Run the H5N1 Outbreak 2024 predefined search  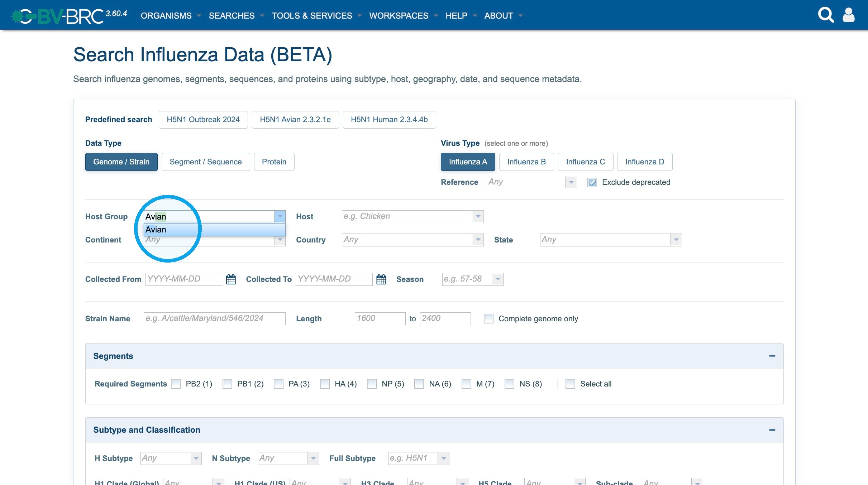[x=203, y=120]
